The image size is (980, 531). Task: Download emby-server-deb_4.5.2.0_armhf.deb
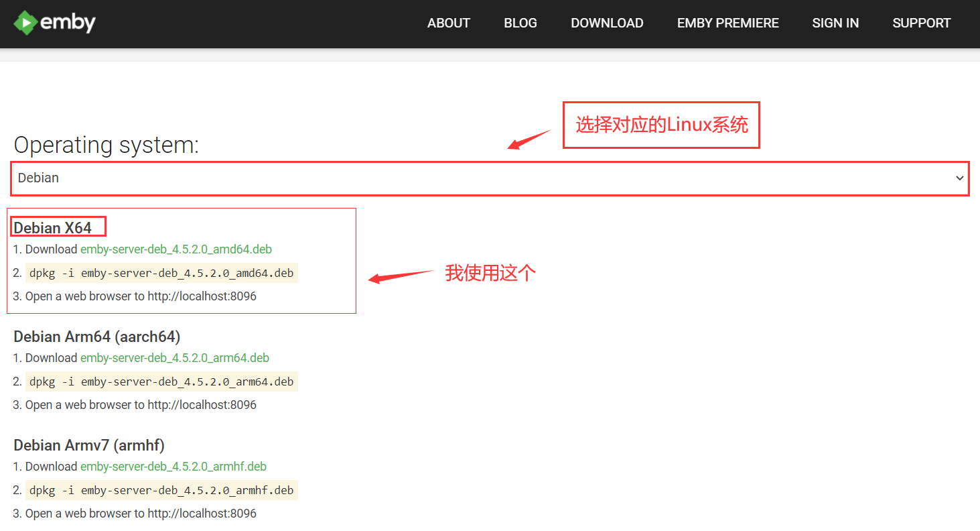(173, 467)
